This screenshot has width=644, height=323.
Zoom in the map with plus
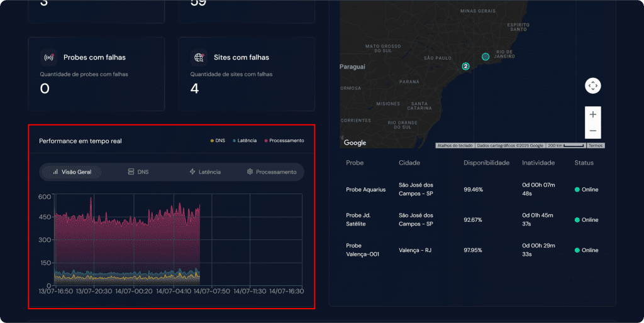[x=592, y=114]
